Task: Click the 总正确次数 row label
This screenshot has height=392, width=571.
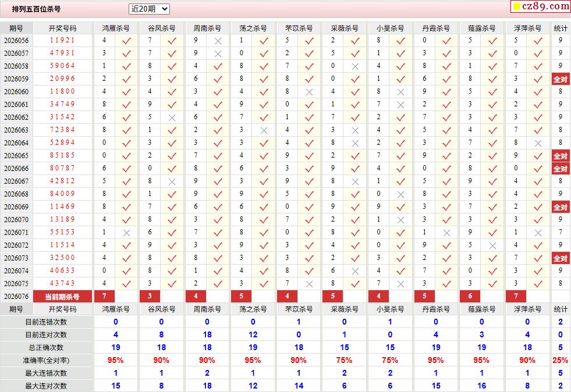Action: tap(46, 348)
